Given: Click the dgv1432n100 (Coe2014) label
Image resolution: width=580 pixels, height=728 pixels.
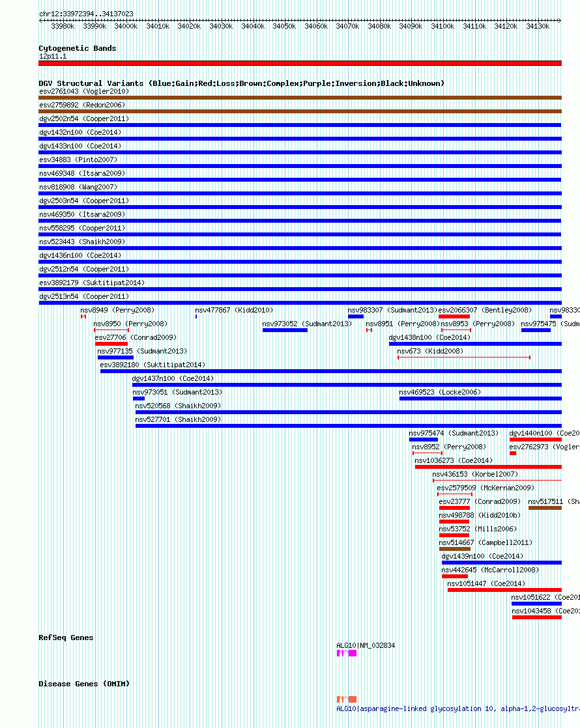Looking at the screenshot, I should coord(80,132).
